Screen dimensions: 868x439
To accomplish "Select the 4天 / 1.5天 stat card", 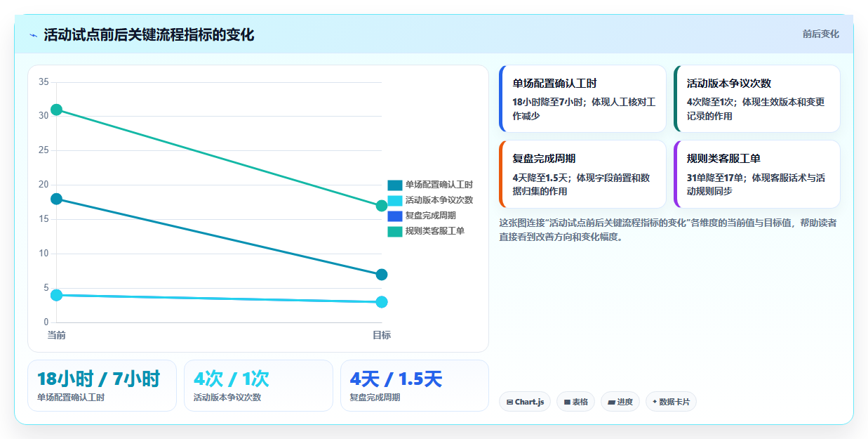I will pyautogui.click(x=415, y=386).
